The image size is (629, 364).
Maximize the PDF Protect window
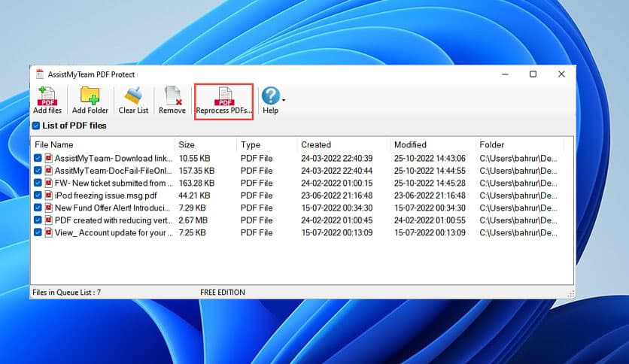(533, 74)
